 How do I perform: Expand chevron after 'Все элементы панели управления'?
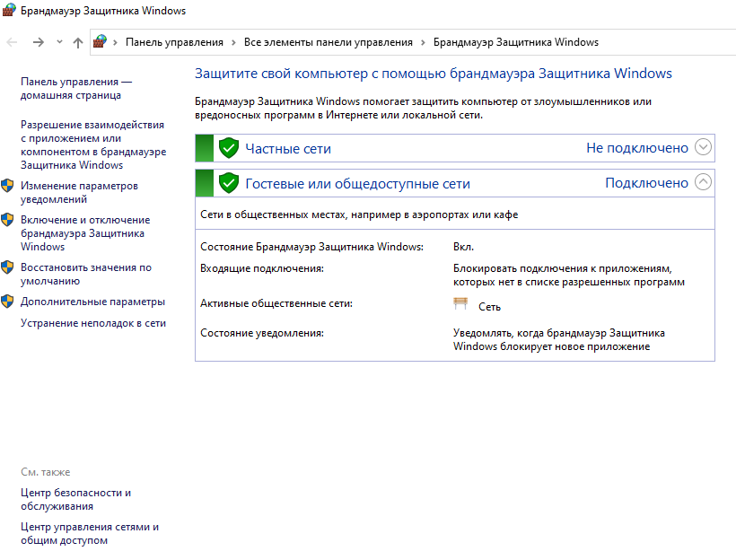[423, 43]
